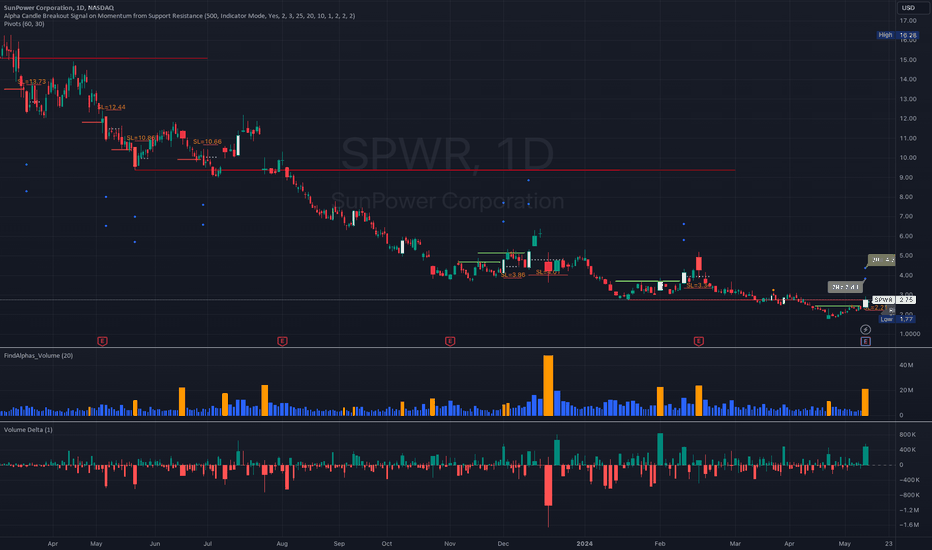Image resolution: width=932 pixels, height=550 pixels.
Task: Open the USD currency selector
Action: [908, 8]
